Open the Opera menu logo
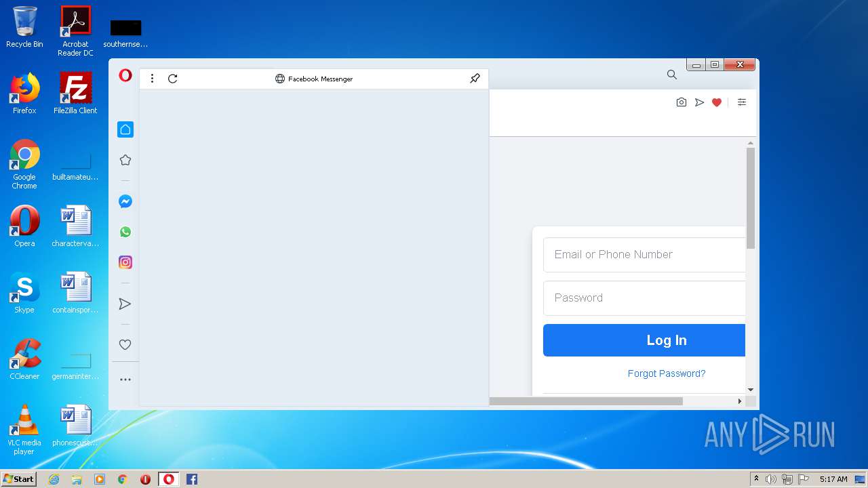The height and width of the screenshot is (488, 868). (125, 75)
